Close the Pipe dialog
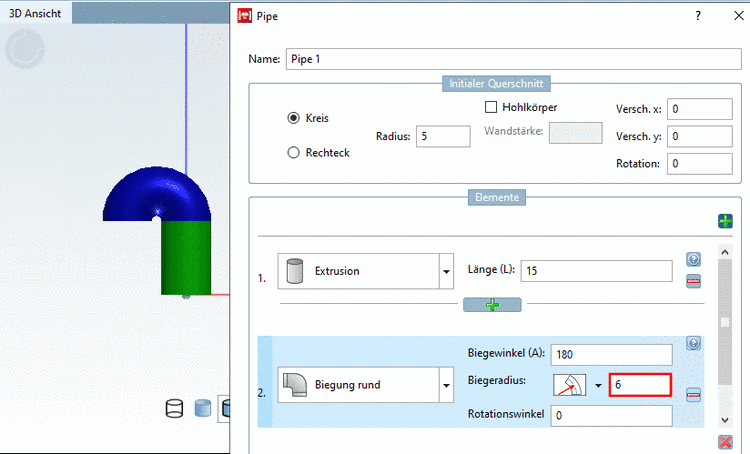 [739, 16]
